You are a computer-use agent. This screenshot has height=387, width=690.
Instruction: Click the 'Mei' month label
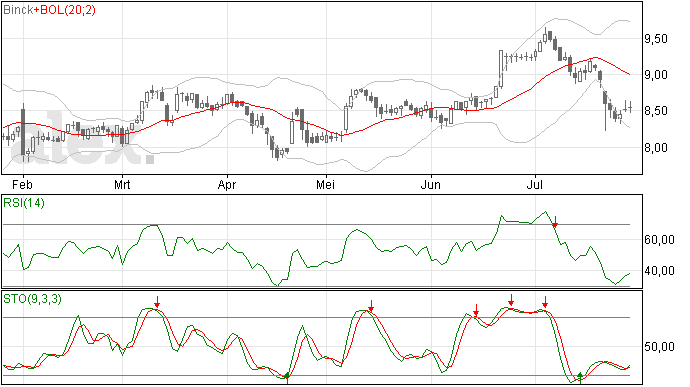[326, 184]
